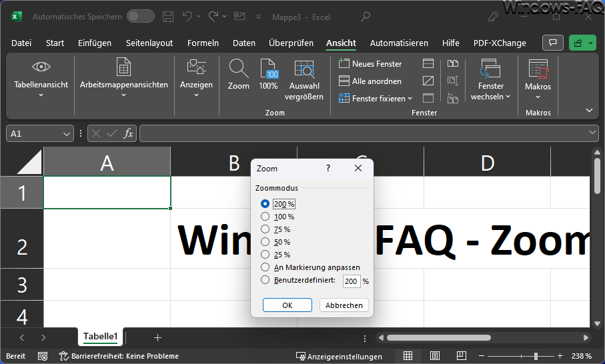
Task: Select the 25 % zoom radio button
Action: (x=265, y=255)
